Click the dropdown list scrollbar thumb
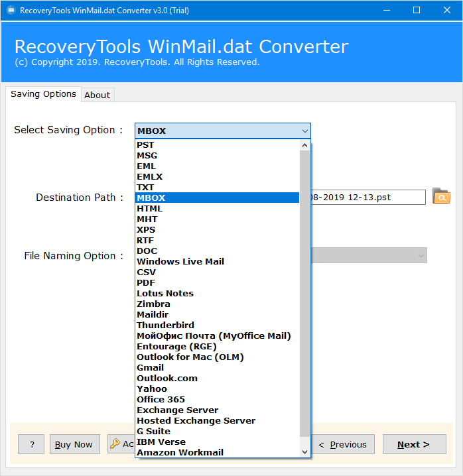The image size is (463, 476). coord(304,294)
